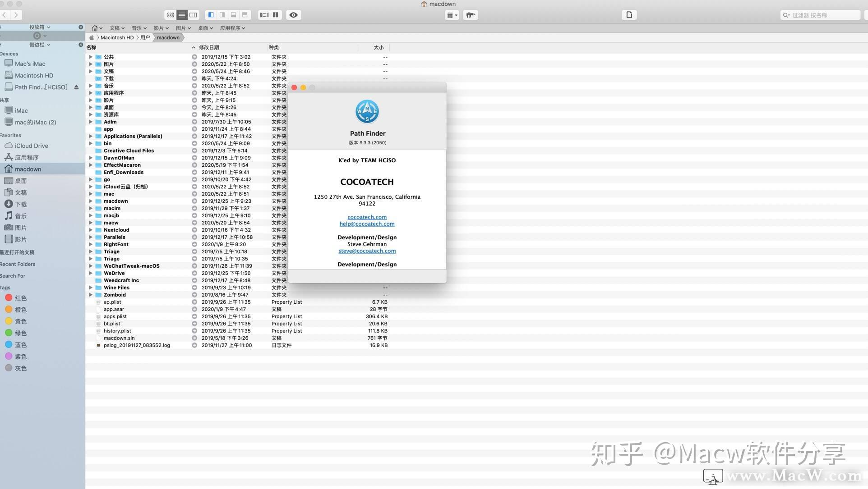Select macdown in the sidebar favorites
The image size is (868, 489).
click(x=28, y=169)
